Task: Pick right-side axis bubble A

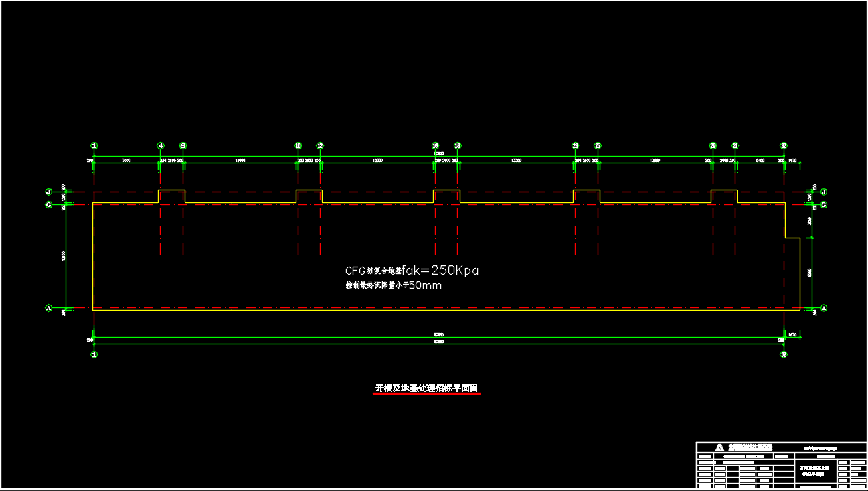Action: pos(824,308)
